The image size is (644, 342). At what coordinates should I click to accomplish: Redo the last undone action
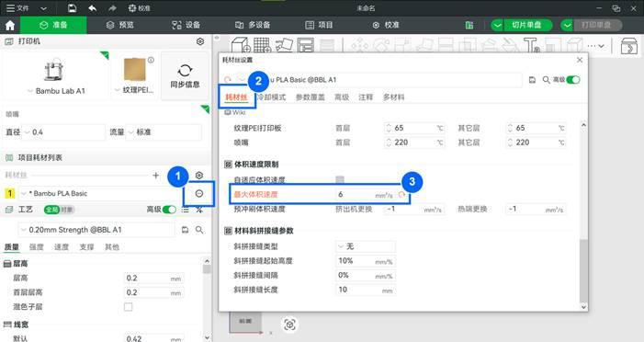[112, 7]
